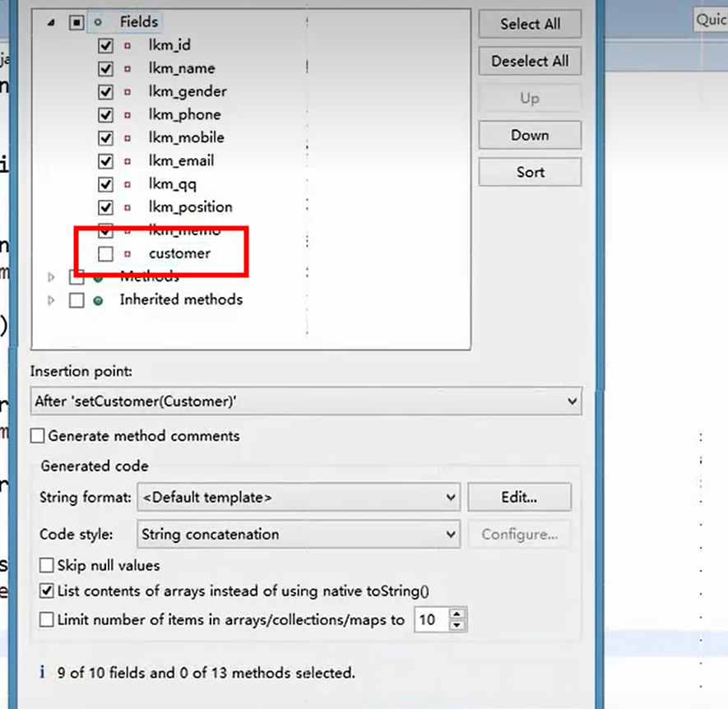
Task: Uncheck the lkm_position field checkbox
Action: point(105,207)
